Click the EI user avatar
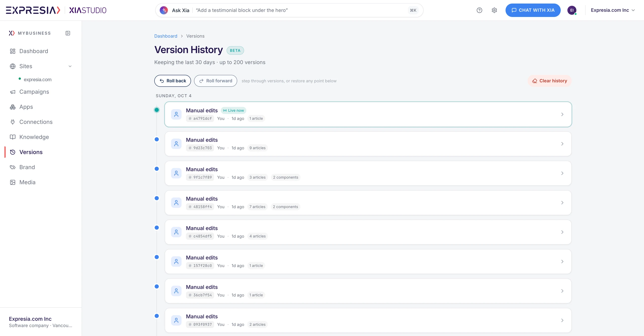644x336 pixels. (572, 10)
